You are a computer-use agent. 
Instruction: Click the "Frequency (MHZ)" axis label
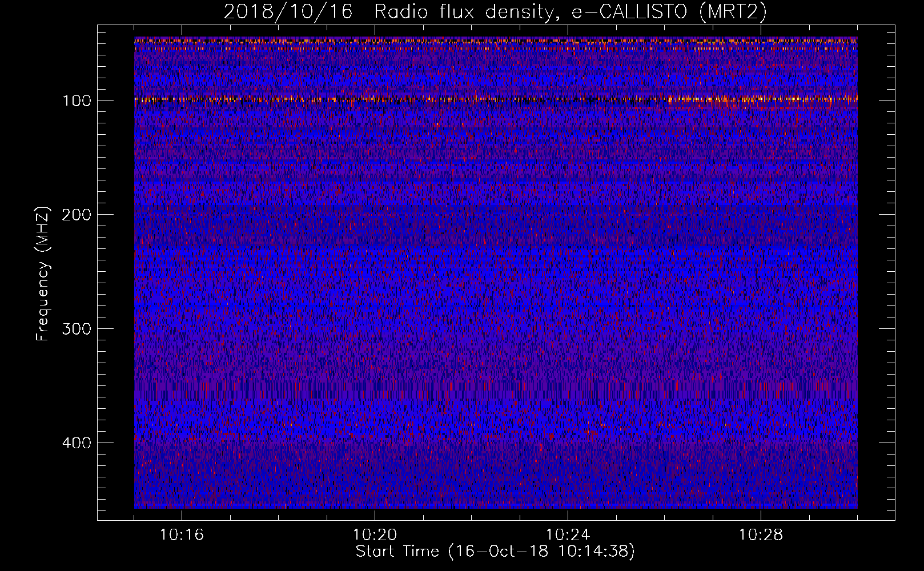pos(43,274)
